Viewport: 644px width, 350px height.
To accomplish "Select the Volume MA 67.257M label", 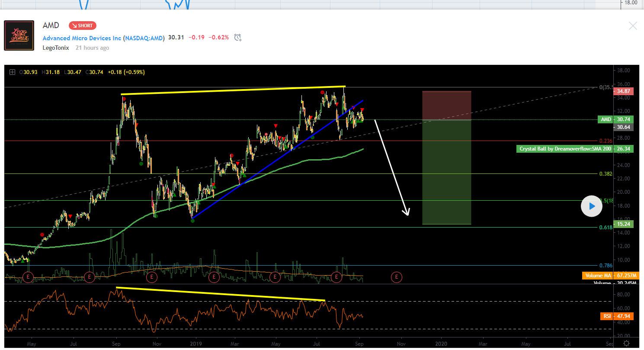I will click(608, 276).
